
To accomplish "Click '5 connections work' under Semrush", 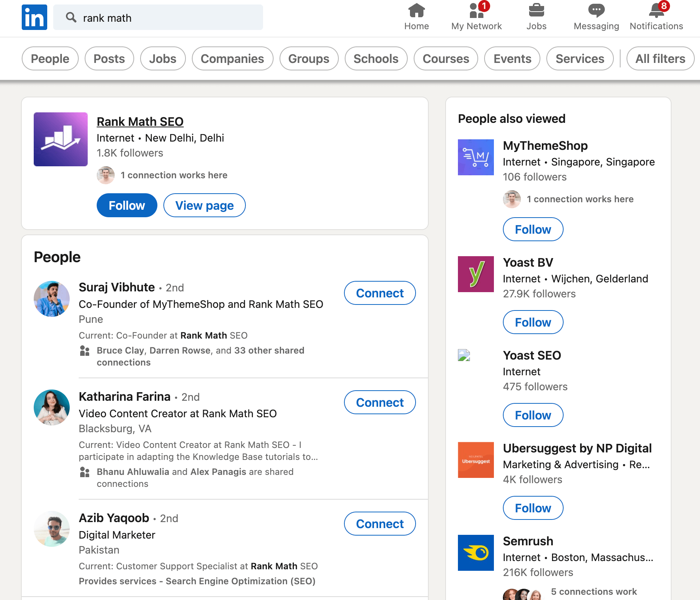I will (x=594, y=592).
